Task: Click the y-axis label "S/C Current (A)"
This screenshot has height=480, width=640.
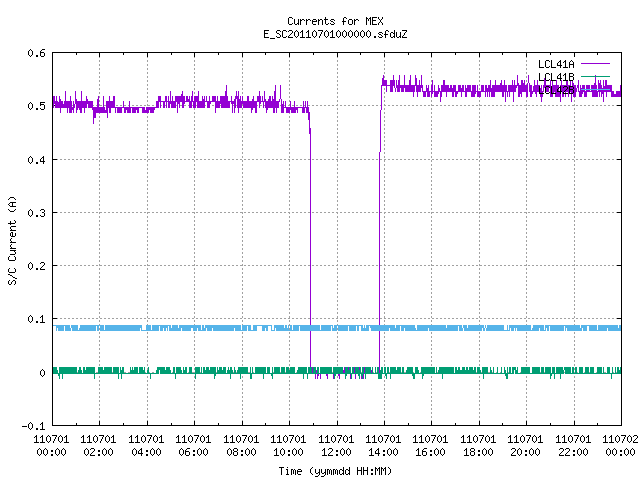Action: [x=12, y=240]
